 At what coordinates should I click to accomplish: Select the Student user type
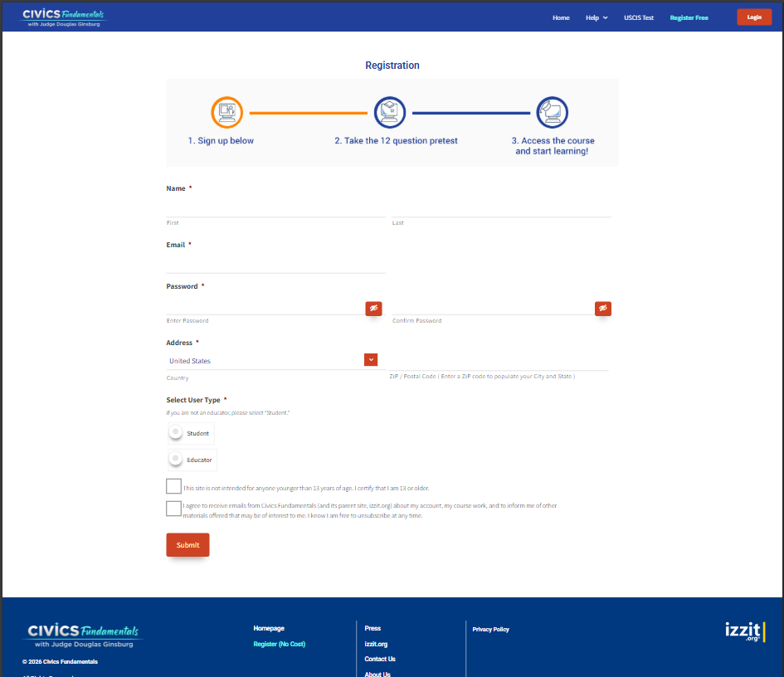[x=176, y=433]
